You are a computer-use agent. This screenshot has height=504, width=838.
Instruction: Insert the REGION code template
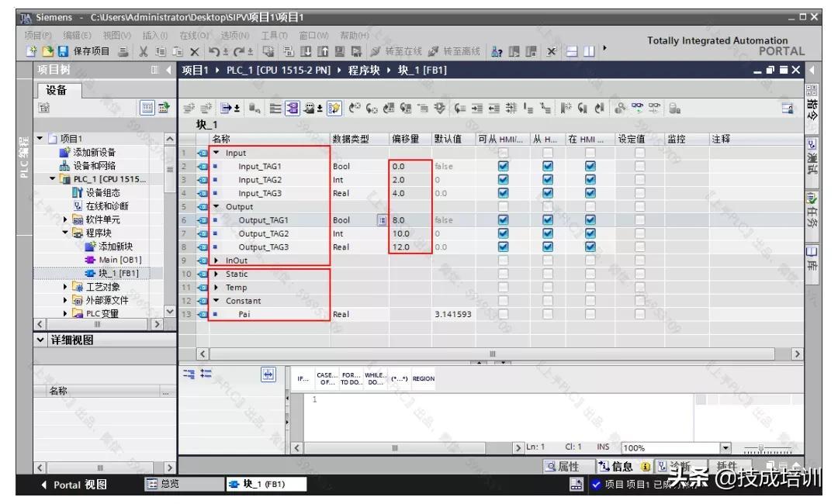tap(424, 378)
